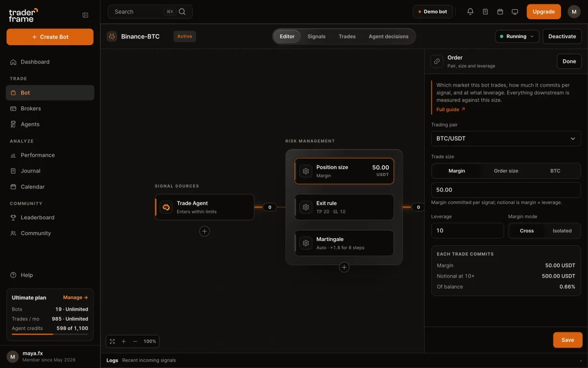Screen dimensions: 588x368
Task: Collapse the sidebar panel icon
Action: (86, 15)
